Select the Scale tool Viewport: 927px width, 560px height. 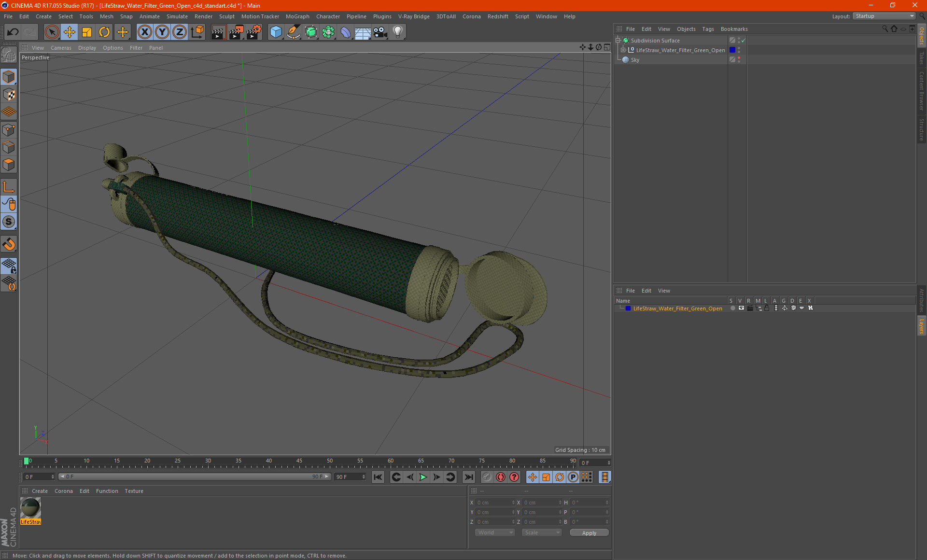(x=87, y=32)
